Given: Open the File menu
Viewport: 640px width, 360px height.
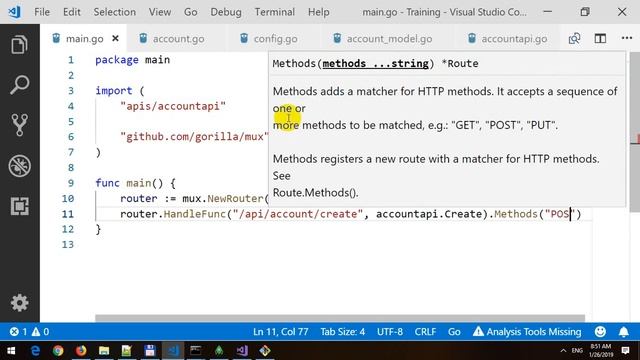Looking at the screenshot, I should (x=42, y=12).
